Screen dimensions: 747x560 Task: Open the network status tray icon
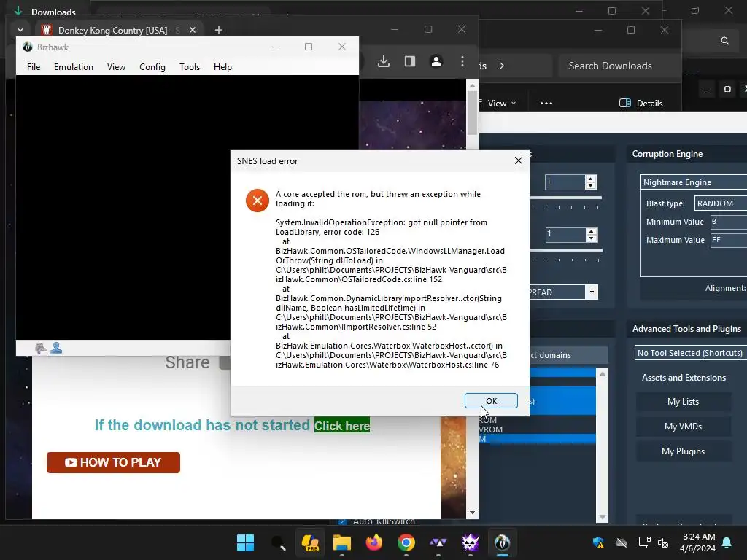coord(644,542)
